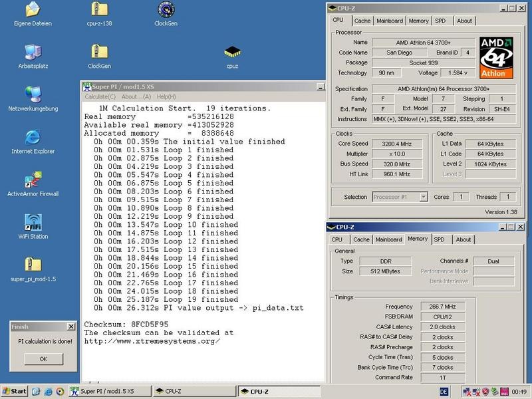The width and height of the screenshot is (532, 399).
Task: Click the Voltage value 1.584 v
Action: [x=458, y=72]
